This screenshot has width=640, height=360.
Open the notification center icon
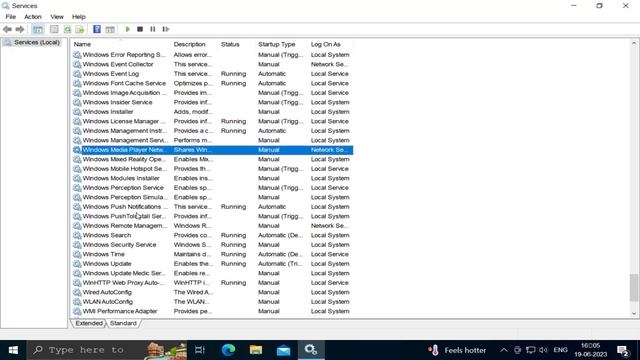pos(623,351)
